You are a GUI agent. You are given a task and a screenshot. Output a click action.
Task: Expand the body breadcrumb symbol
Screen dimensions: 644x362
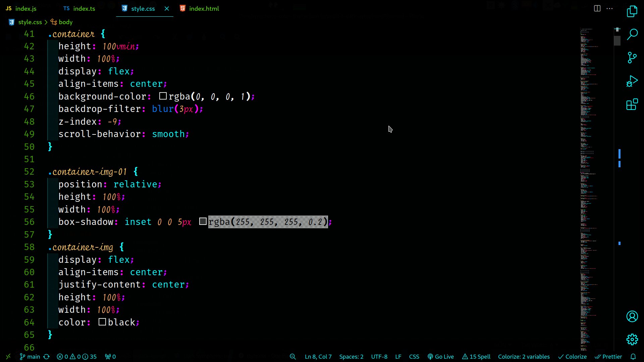pyautogui.click(x=65, y=22)
